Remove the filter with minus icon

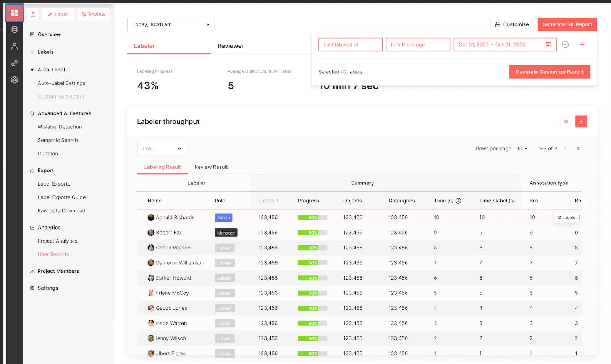pos(565,45)
